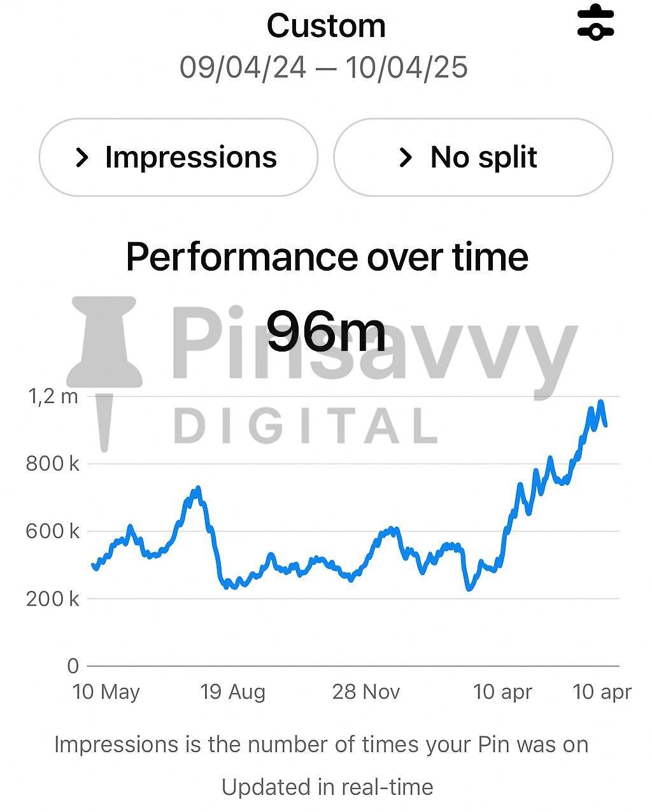Click the Updated in real-time text
The width and height of the screenshot is (652, 812).
(x=327, y=787)
